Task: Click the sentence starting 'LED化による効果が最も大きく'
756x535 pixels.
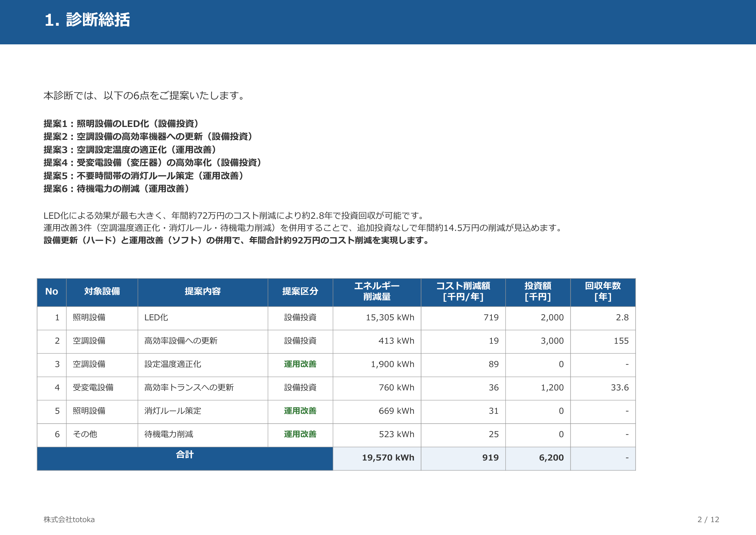Action: pos(234,216)
